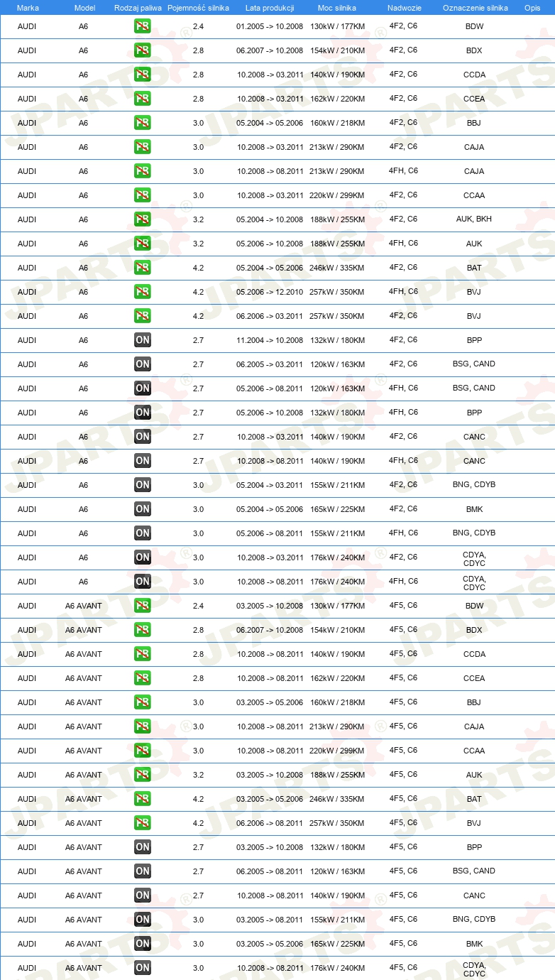
Task: Click the PB icon in the 4FH BVJ row
Action: point(143,293)
